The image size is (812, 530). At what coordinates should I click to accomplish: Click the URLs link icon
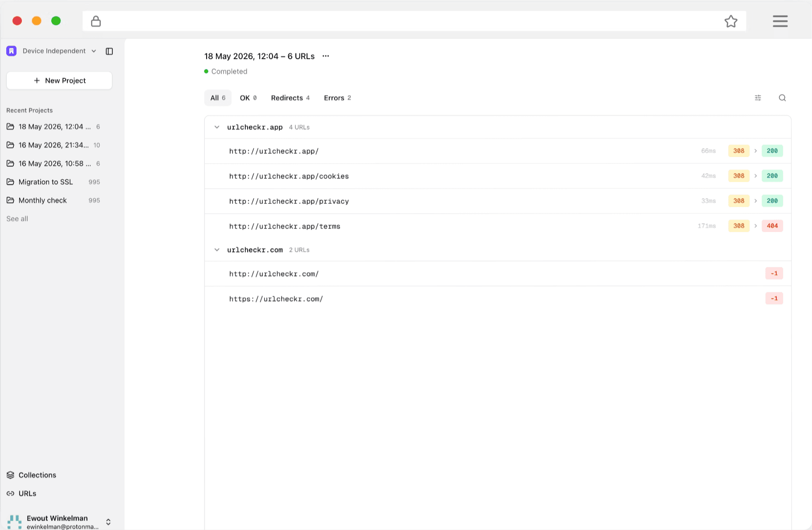[x=10, y=493]
